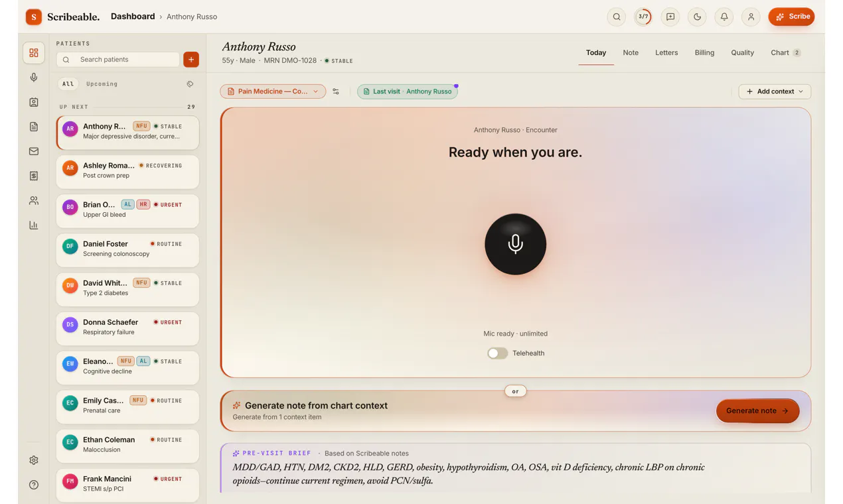This screenshot has width=843, height=504.
Task: Open the user profile icon
Action: coord(751,17)
